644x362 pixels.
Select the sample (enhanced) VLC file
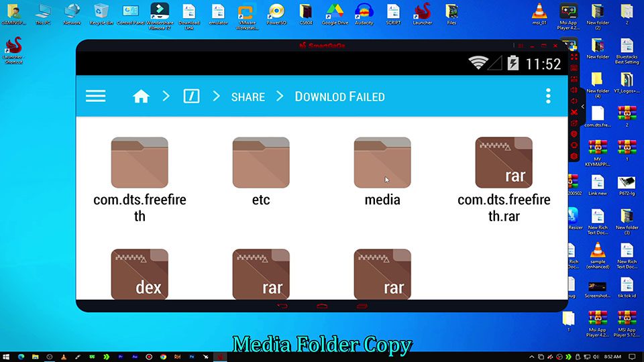598,255
